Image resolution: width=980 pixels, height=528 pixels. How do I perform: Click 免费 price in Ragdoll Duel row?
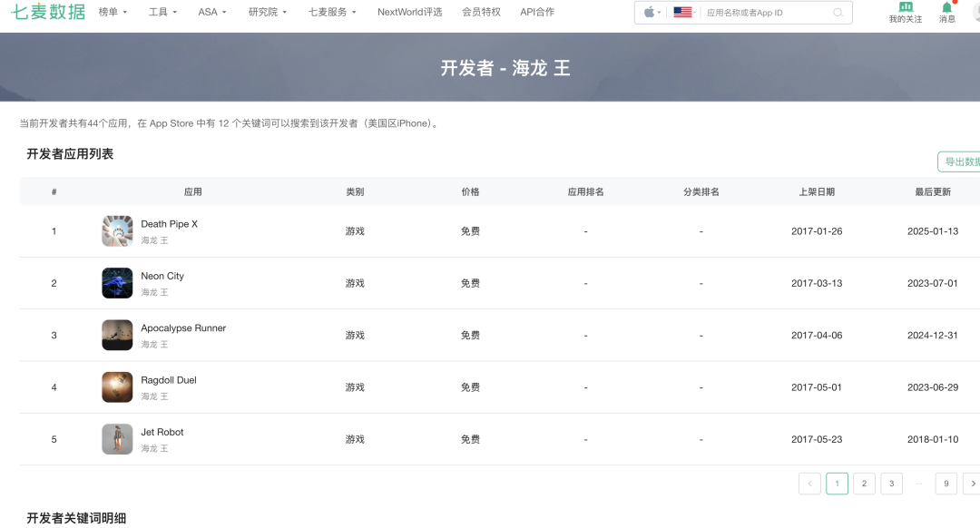coord(471,387)
